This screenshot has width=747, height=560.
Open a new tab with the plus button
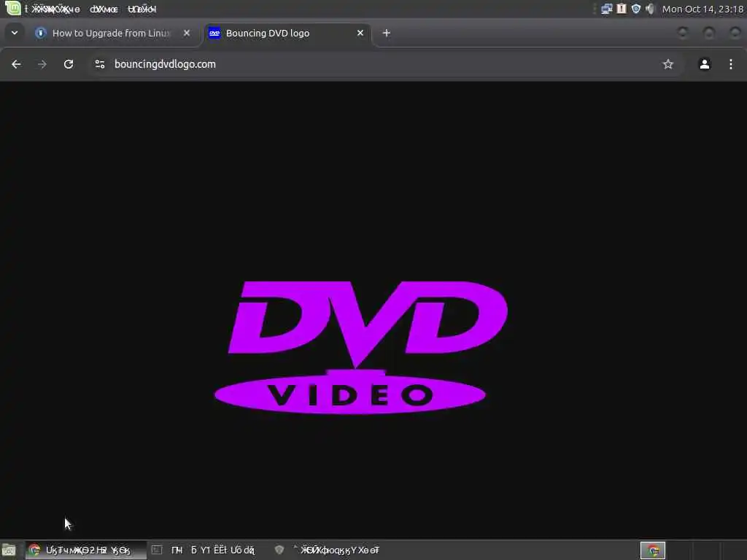(387, 33)
